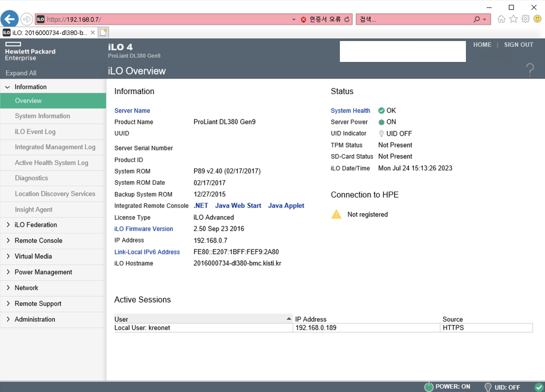This screenshot has width=545, height=392.
Task: Click the browser search field
Action: 414,19
